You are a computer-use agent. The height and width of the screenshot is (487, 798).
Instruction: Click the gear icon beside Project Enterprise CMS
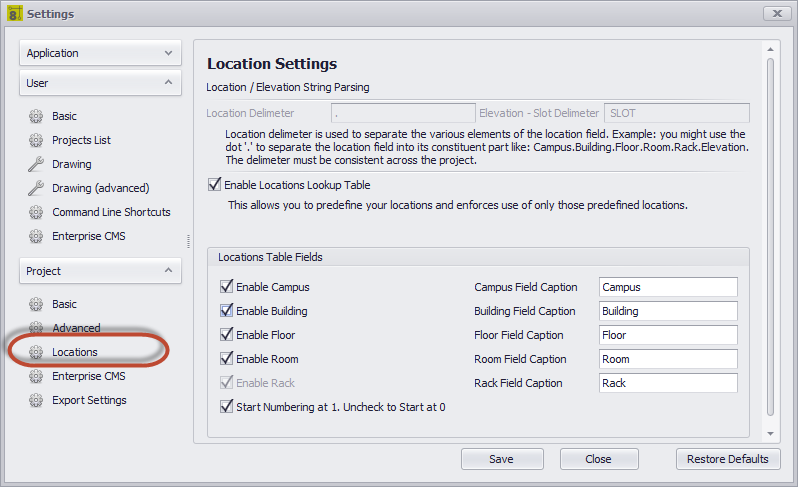(36, 376)
